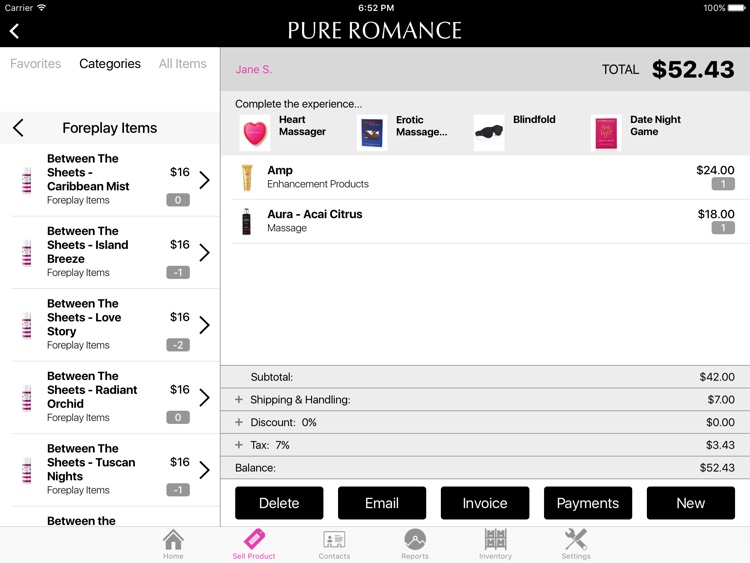Tap the Island Breeze bottle image
This screenshot has height=563, width=750.
pos(27,253)
